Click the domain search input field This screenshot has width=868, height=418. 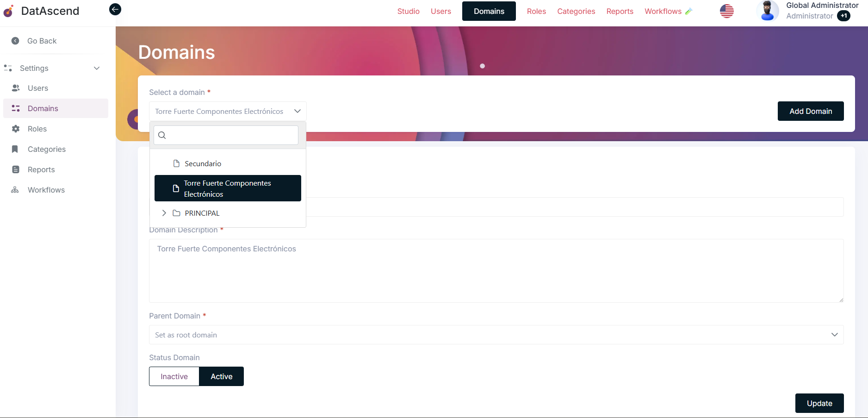click(231, 135)
